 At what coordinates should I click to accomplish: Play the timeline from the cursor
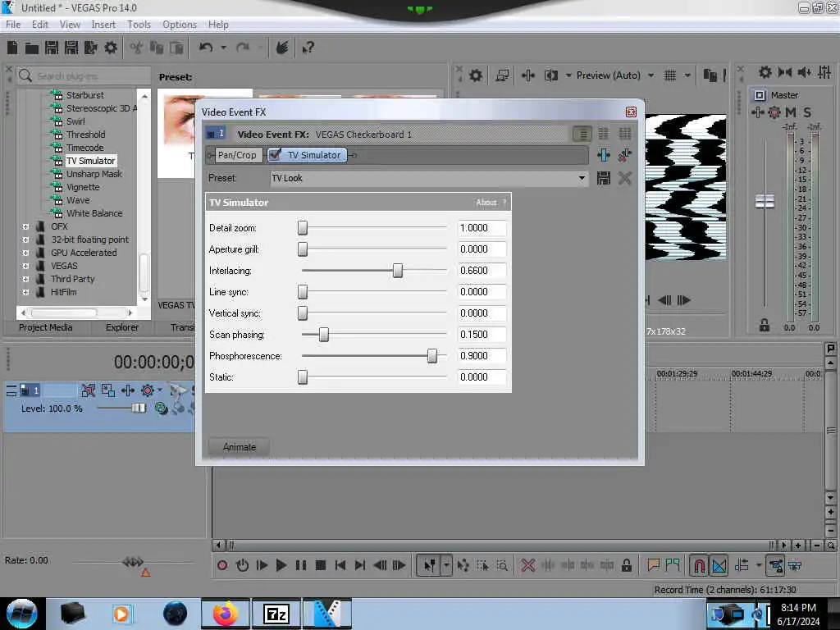(x=281, y=565)
